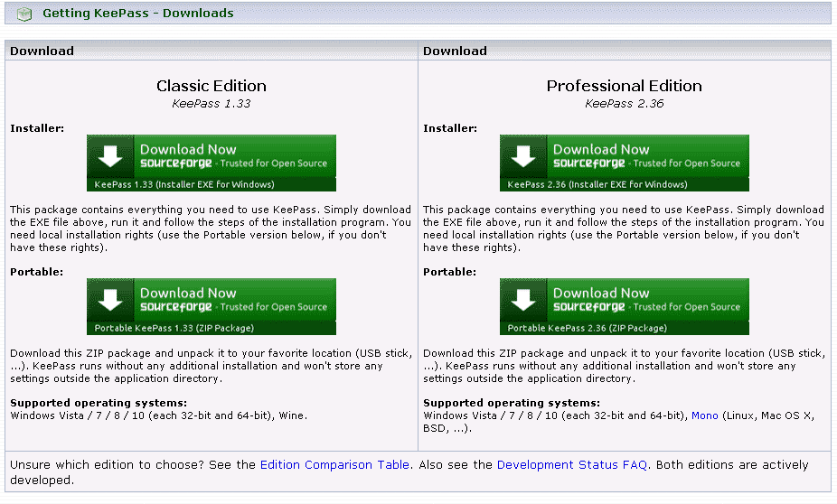Open the Edition Comparison Table link
Image resolution: width=837 pixels, height=504 pixels.
334,464
